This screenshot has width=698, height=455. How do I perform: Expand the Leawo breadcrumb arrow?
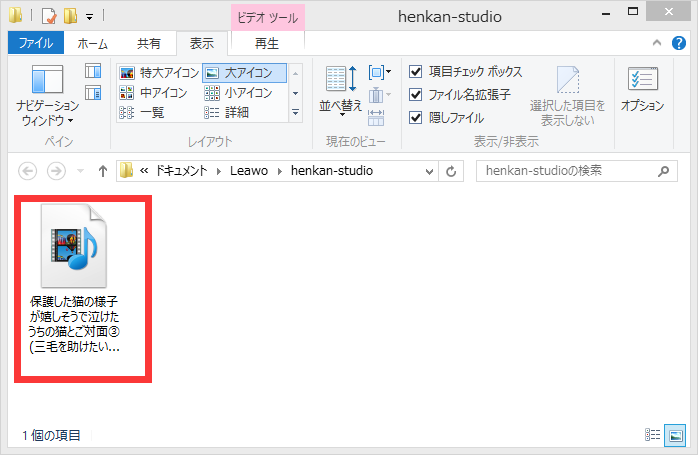(x=280, y=171)
